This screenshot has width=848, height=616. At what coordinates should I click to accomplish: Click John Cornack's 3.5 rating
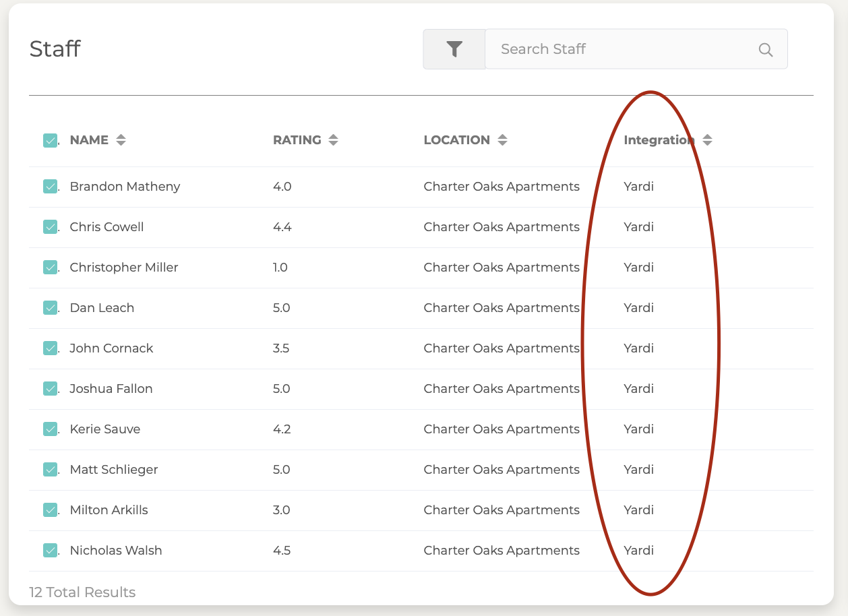click(x=282, y=348)
